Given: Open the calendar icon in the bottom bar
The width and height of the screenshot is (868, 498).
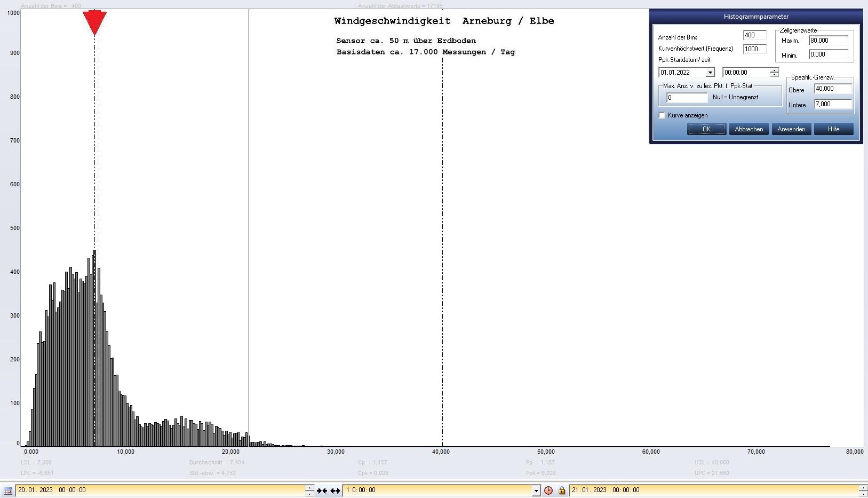Looking at the screenshot, I should click(8, 491).
